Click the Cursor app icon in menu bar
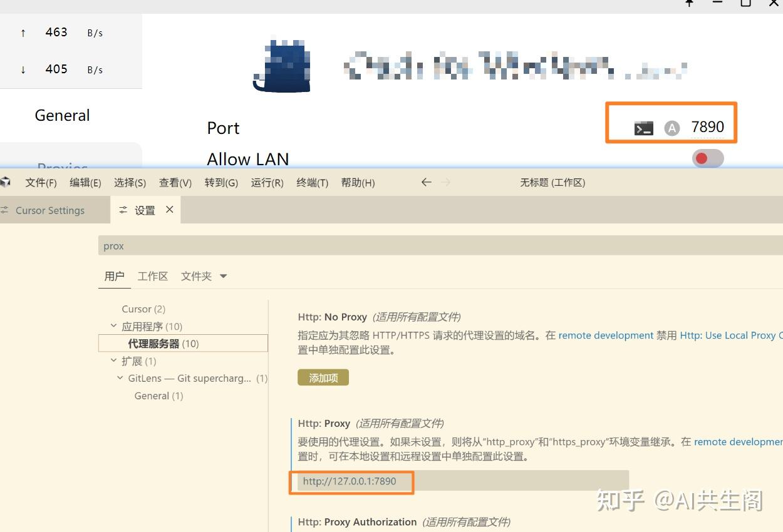 [6, 182]
